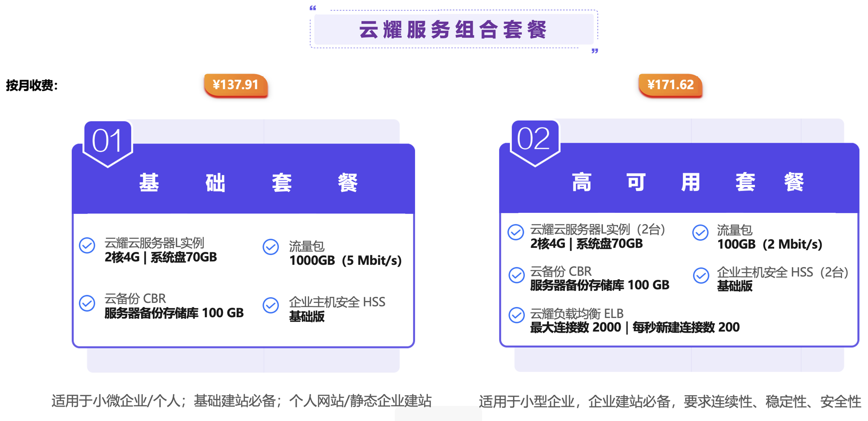
Task: Click the 按月收费 label
Action: [x=32, y=85]
